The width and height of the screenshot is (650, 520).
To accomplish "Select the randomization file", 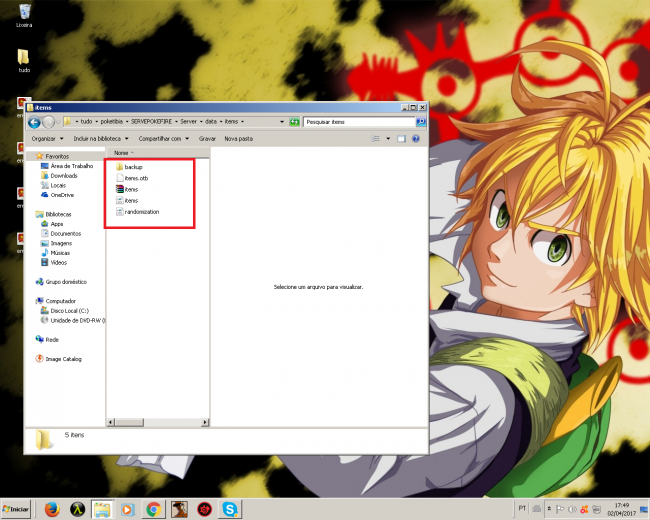I will (141, 212).
